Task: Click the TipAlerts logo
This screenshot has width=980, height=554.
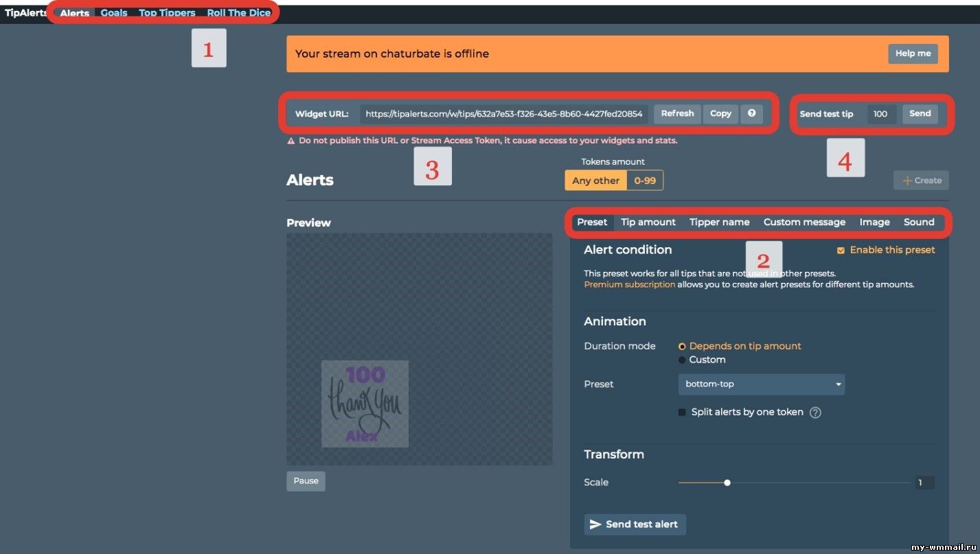Action: 25,13
